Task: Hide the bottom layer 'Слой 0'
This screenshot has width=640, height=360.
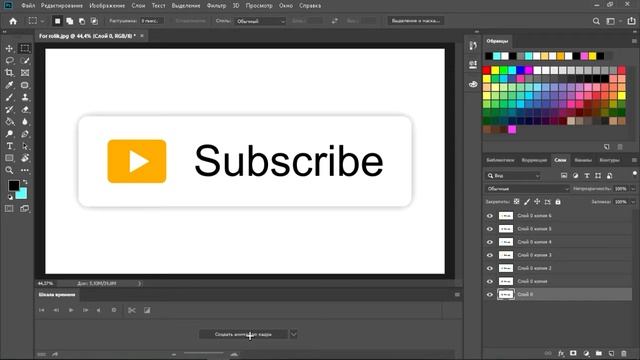Action: (x=490, y=294)
